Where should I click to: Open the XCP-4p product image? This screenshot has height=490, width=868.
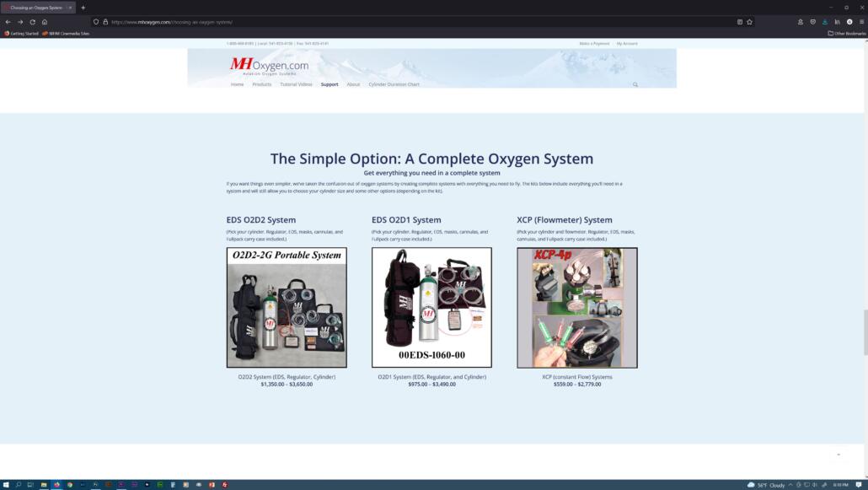click(577, 308)
